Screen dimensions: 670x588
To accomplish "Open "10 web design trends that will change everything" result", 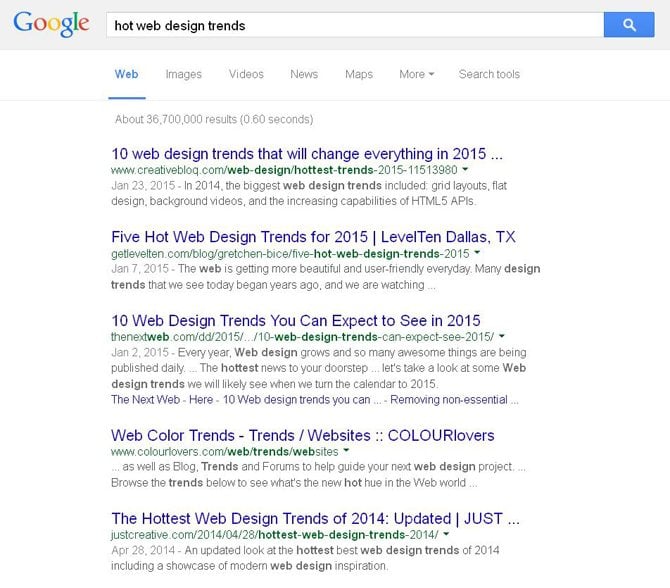I will tap(307, 154).
